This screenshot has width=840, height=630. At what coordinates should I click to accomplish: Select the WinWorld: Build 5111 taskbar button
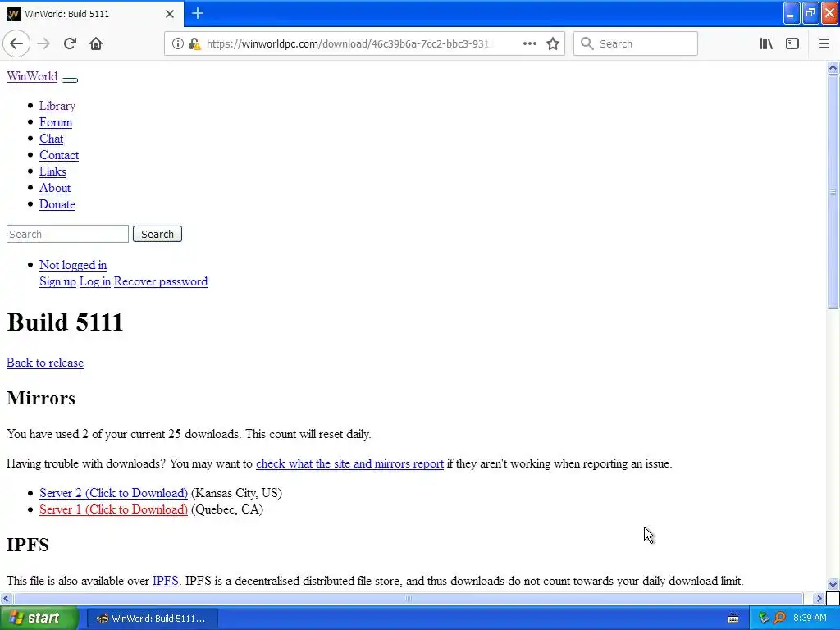click(153, 619)
